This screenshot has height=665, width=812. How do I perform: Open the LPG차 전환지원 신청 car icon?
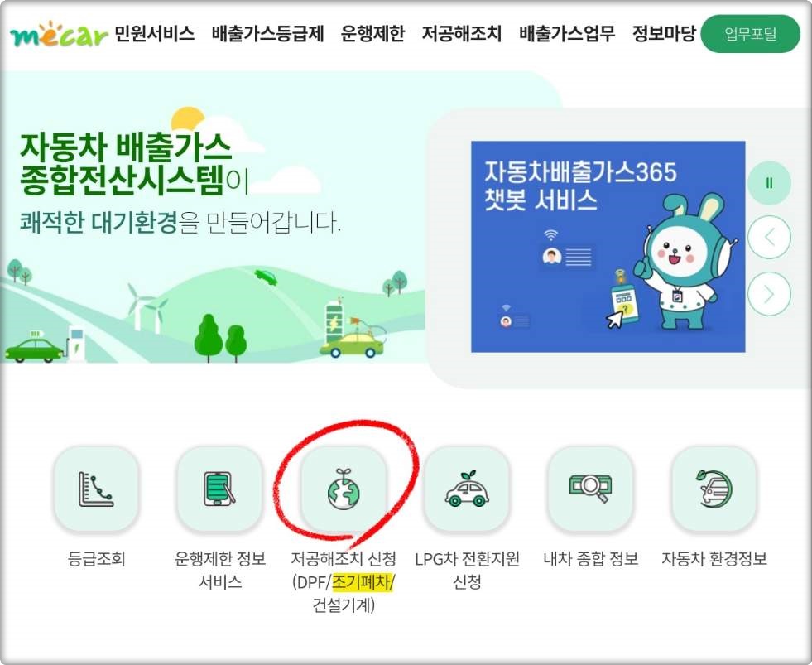[467, 489]
